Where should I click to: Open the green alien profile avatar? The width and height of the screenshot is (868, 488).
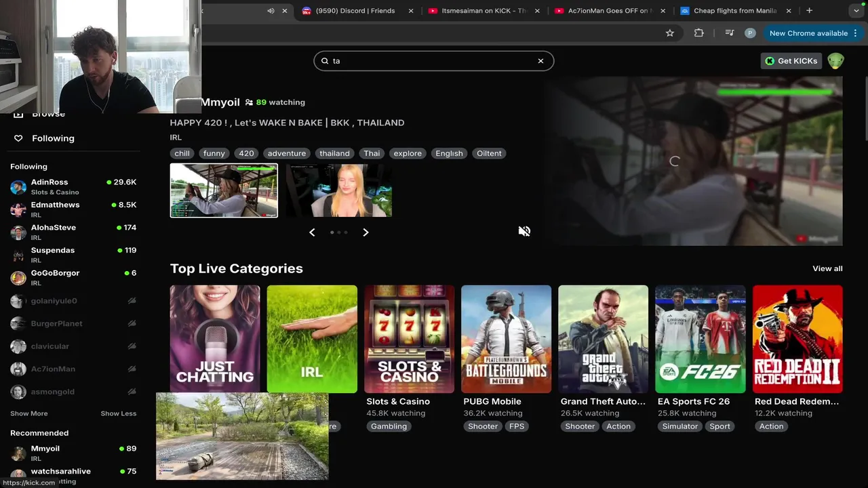(835, 61)
